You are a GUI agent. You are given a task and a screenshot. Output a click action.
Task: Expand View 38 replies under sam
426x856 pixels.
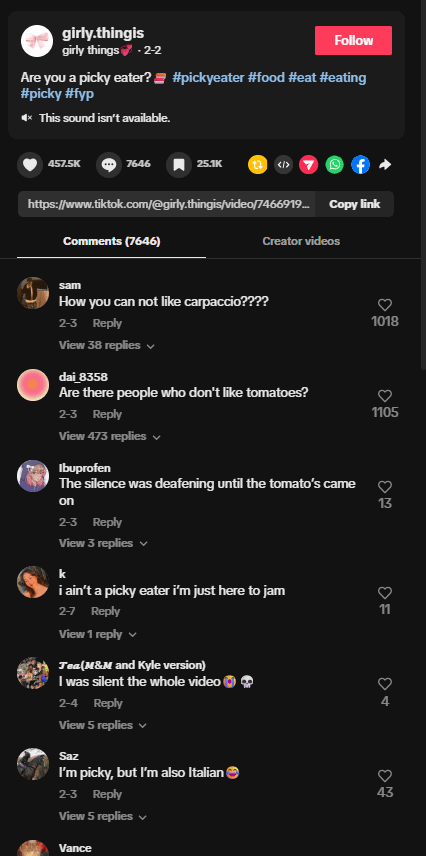(x=106, y=346)
